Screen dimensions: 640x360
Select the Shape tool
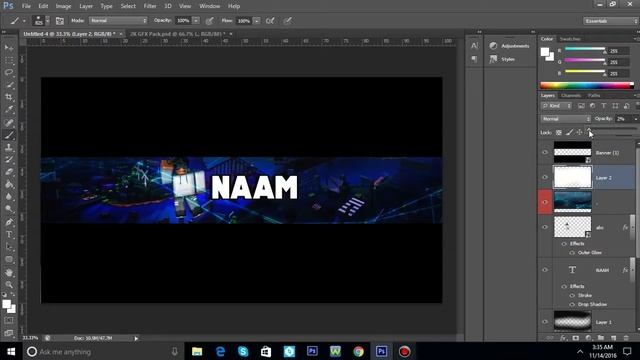point(9,259)
